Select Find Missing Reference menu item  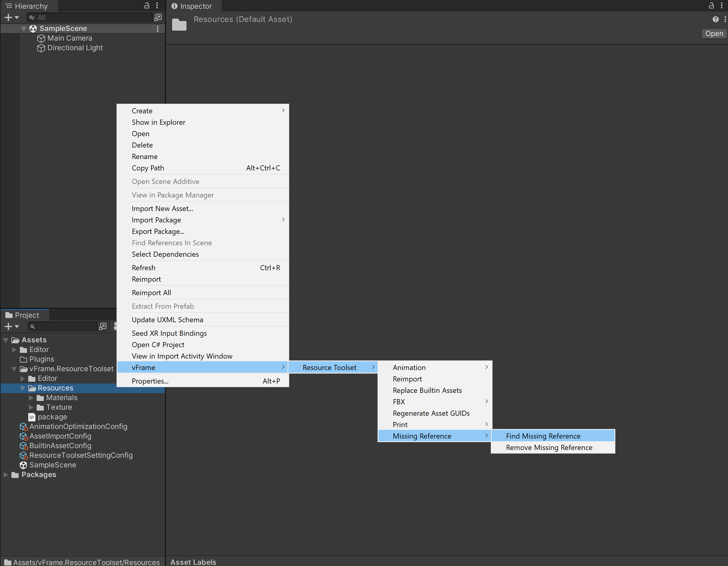pyautogui.click(x=543, y=436)
